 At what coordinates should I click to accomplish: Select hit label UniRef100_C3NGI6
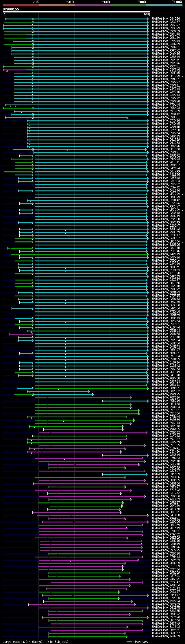(166, 541)
